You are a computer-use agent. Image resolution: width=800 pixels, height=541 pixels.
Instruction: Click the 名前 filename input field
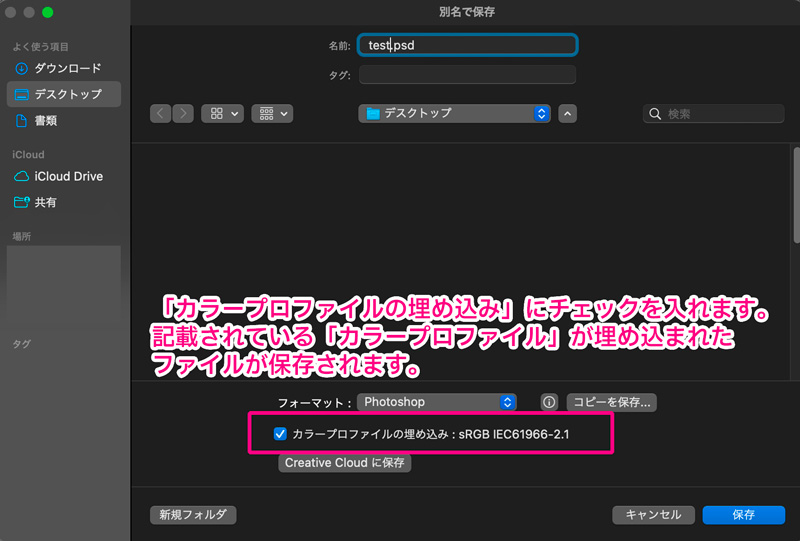coord(468,46)
